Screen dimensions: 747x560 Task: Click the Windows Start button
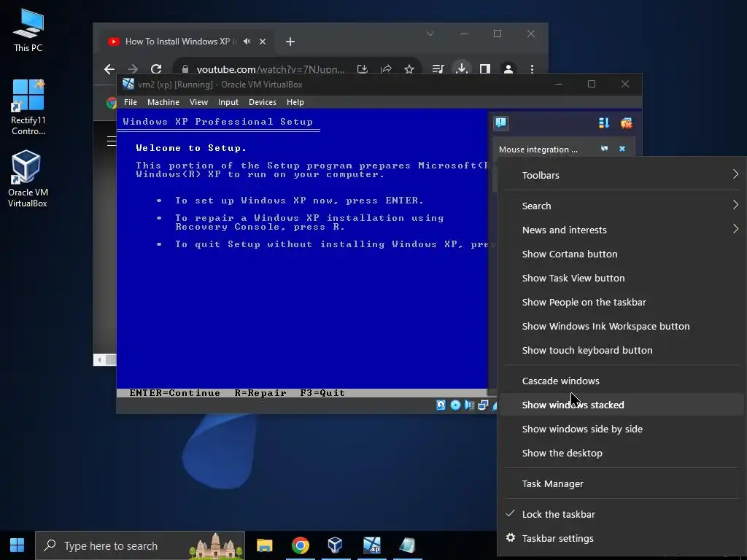tap(18, 545)
